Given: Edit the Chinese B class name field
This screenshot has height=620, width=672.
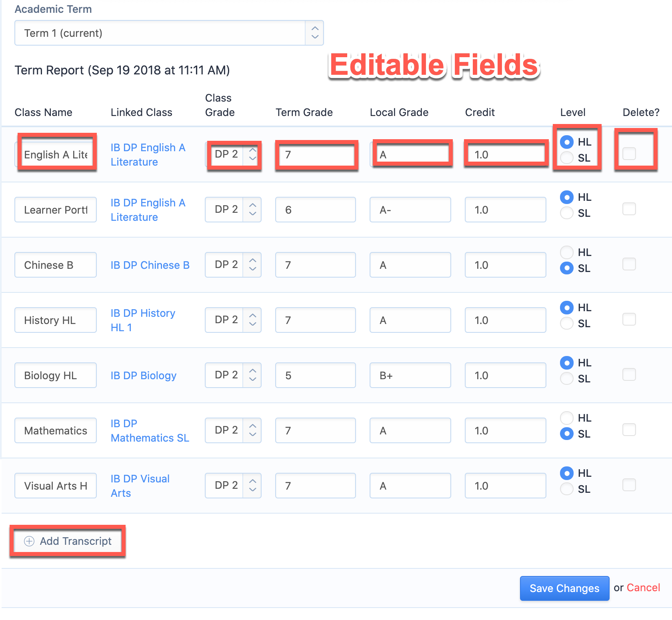Looking at the screenshot, I should 56,265.
